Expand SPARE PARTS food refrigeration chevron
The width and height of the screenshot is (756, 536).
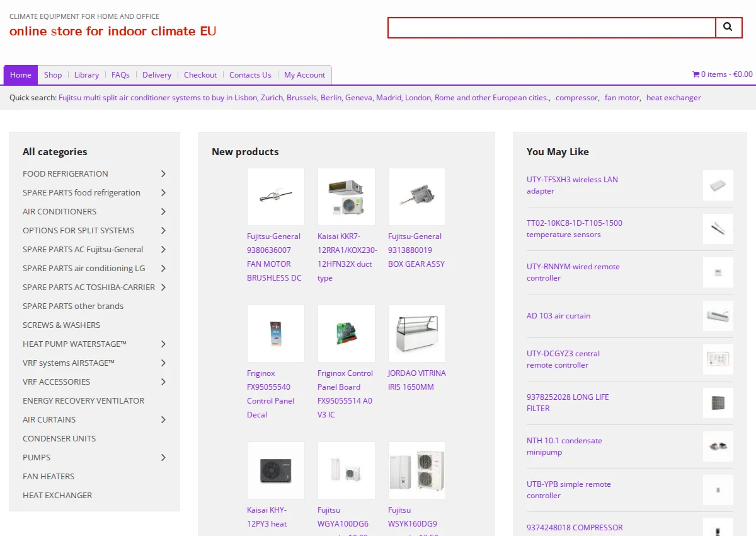[163, 192]
